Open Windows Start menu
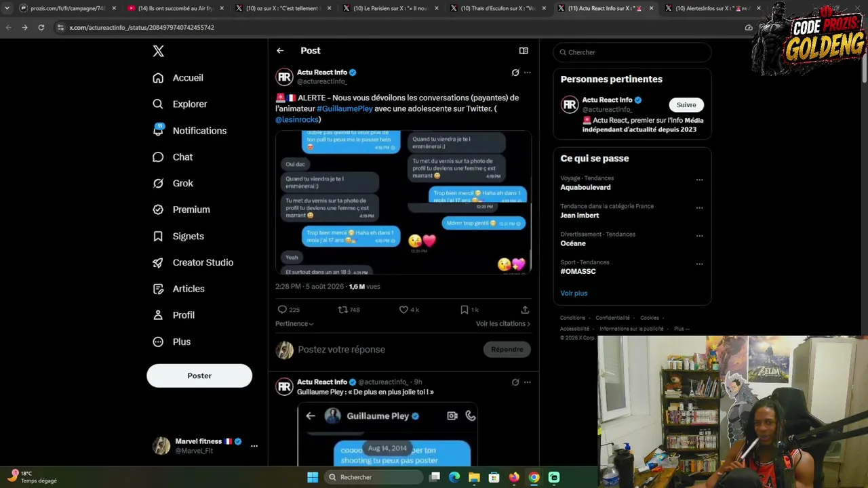 point(313,477)
